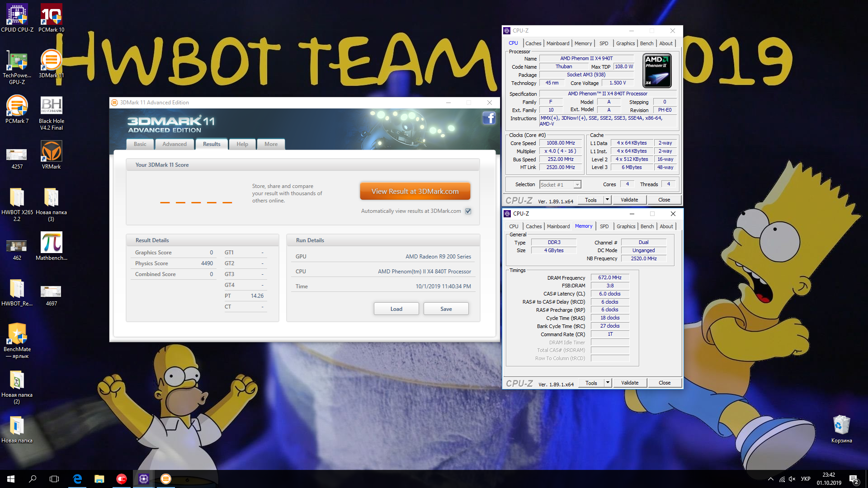Open the HWBOT_Re... folder icon
Image resolution: width=868 pixels, height=488 pixels.
[17, 292]
